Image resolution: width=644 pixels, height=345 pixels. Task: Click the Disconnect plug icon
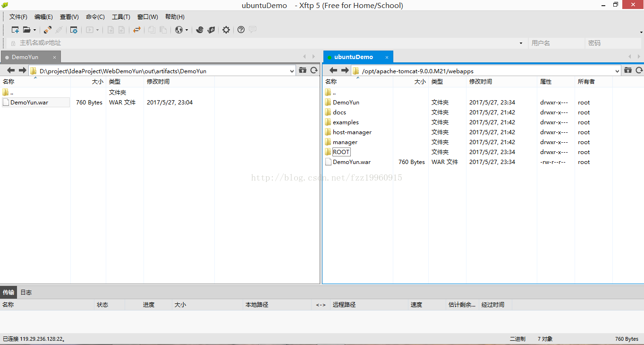(x=59, y=30)
